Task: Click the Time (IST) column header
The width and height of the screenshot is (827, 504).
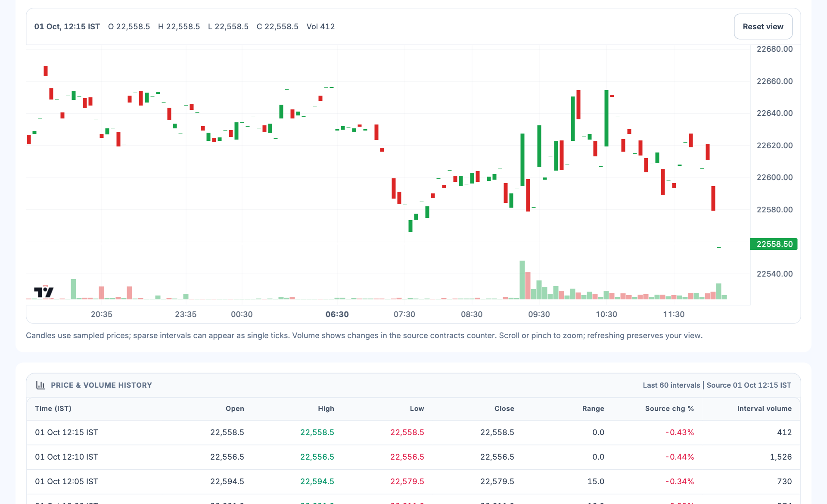Action: pos(53,408)
